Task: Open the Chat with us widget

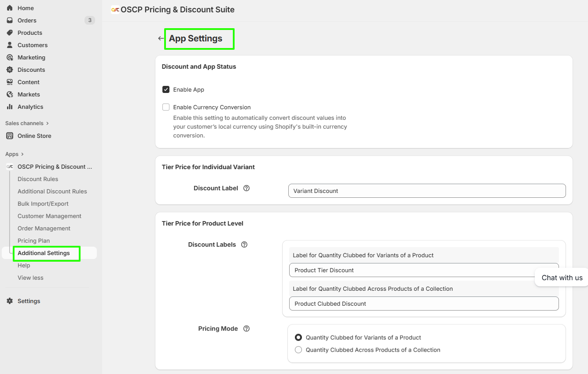Action: [562, 278]
